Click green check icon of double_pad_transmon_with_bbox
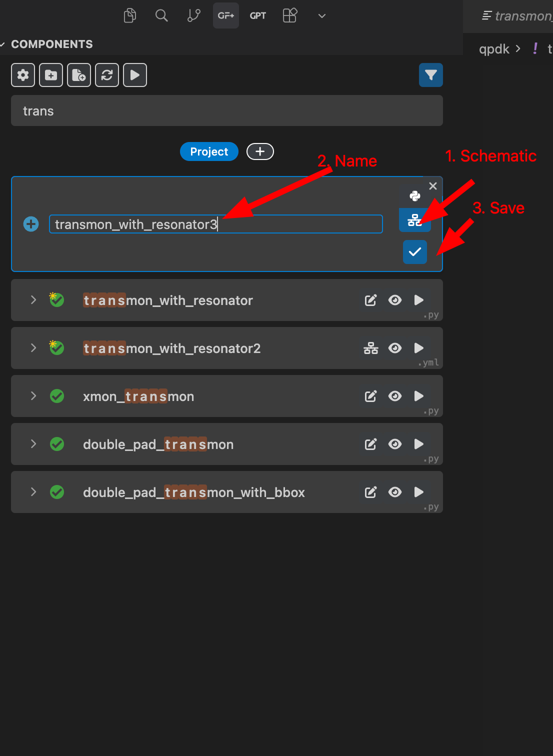 [x=57, y=492]
